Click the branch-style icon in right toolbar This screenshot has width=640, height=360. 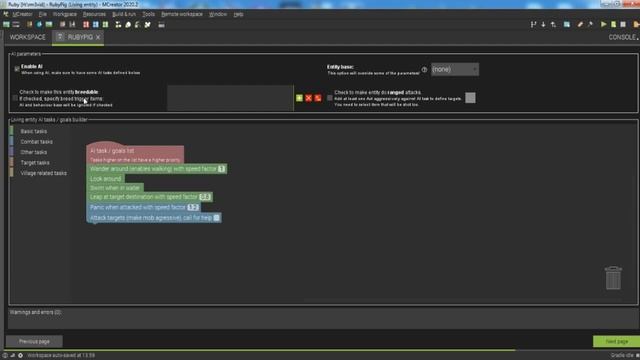coord(533,25)
